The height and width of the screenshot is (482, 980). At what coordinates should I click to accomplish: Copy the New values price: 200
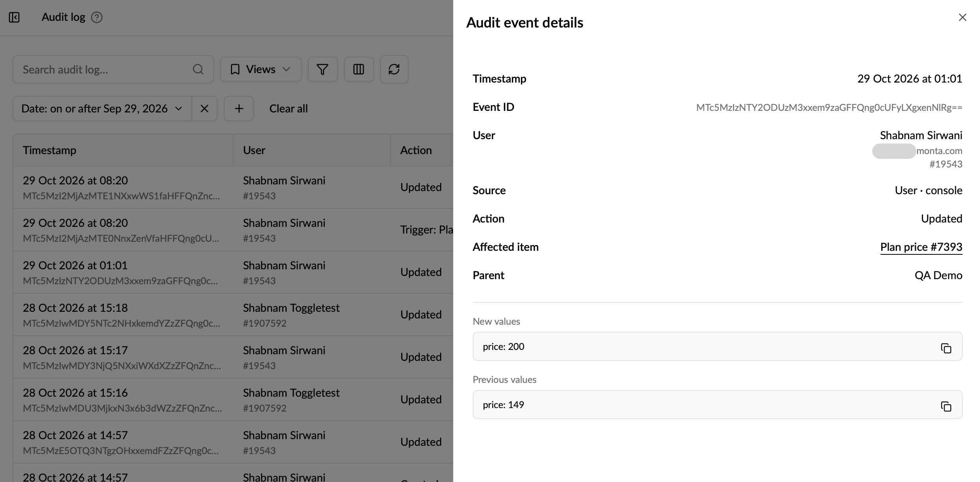(x=946, y=348)
